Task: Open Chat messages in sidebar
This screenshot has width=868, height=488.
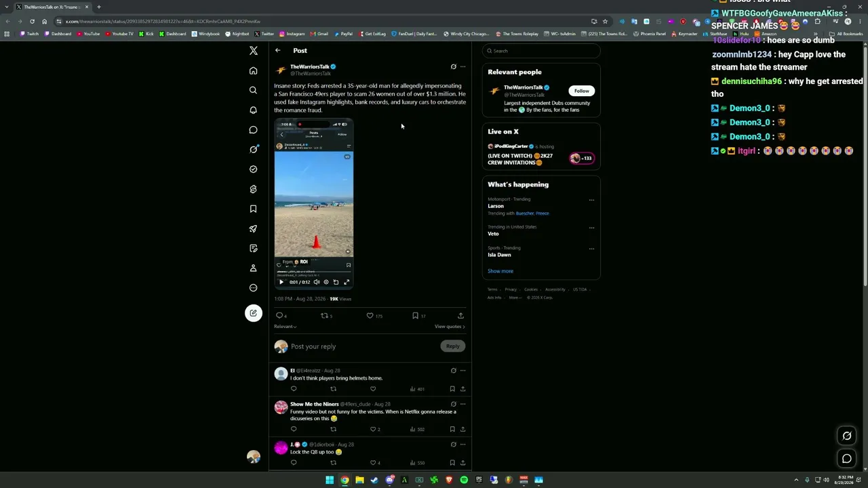Action: [253, 129]
